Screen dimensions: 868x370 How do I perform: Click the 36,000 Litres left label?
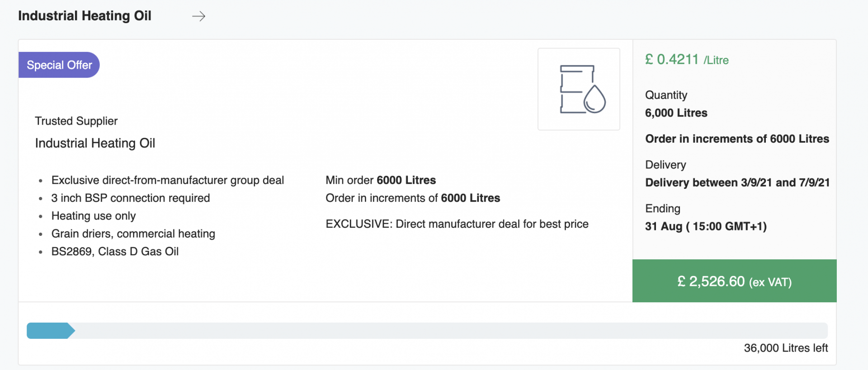point(786,348)
